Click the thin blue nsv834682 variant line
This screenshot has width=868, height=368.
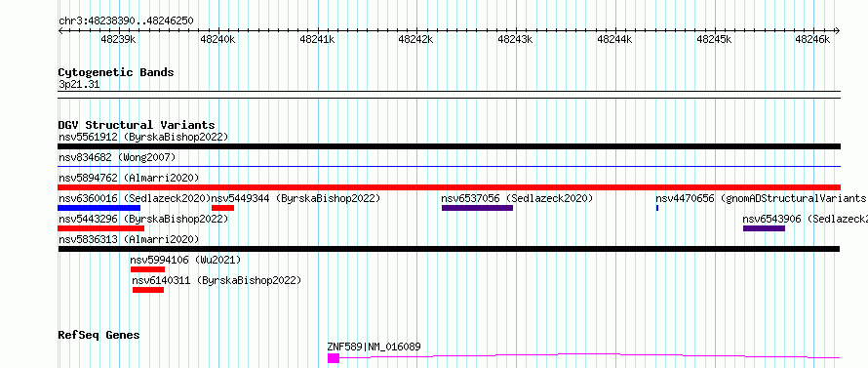pos(449,166)
